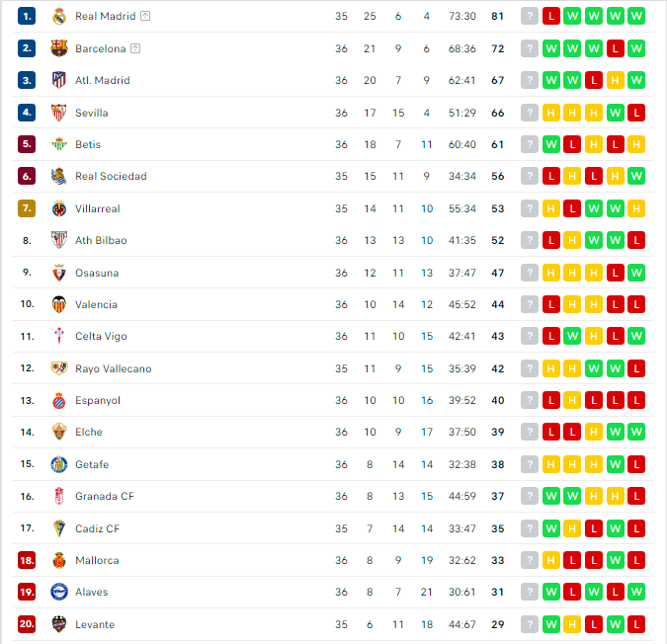Click the gold rank 7 badge
This screenshot has height=644, width=667.
coord(27,208)
